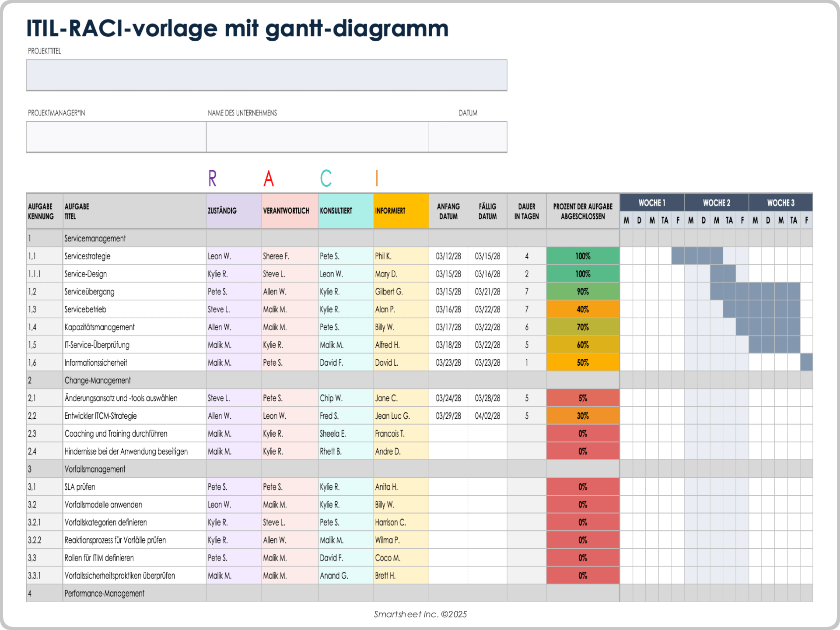Select the red letter A above the table
The width and height of the screenshot is (840, 630).
[x=268, y=178]
